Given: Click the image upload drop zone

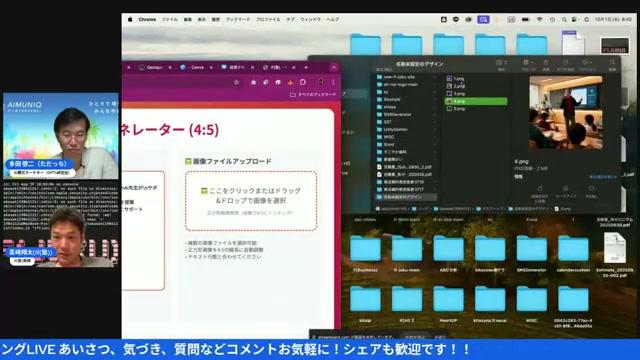Looking at the screenshot, I should [251, 201].
